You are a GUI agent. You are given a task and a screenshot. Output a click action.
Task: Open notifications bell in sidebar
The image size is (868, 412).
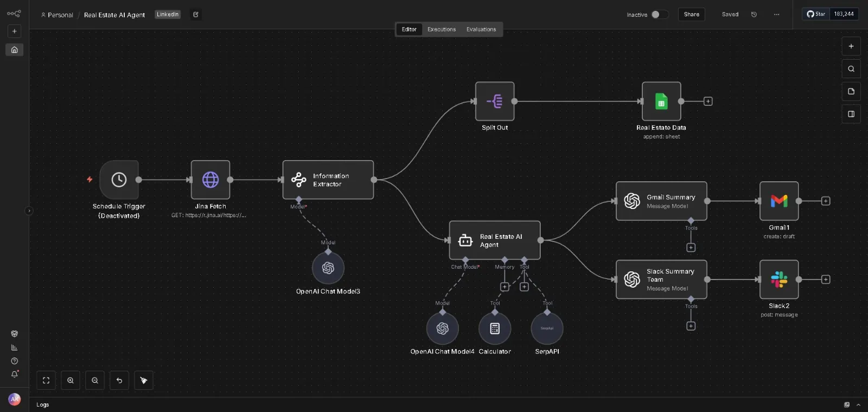pos(15,374)
